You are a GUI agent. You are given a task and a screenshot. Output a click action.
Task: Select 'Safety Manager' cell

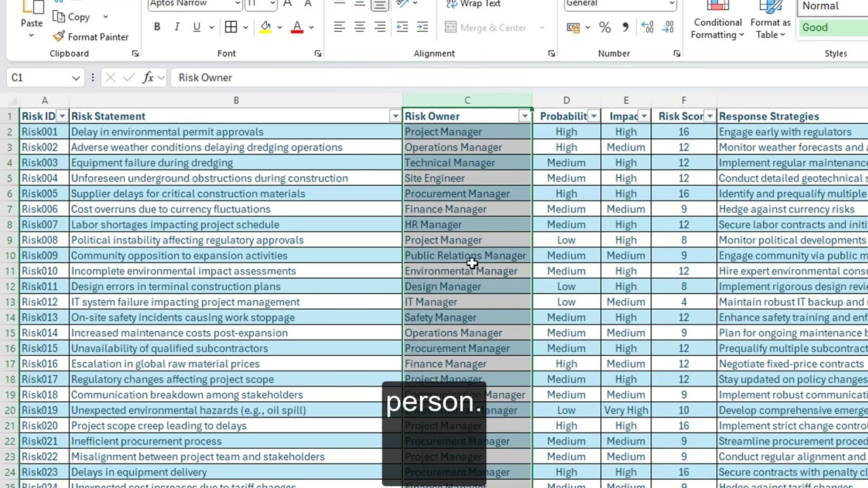coord(467,317)
